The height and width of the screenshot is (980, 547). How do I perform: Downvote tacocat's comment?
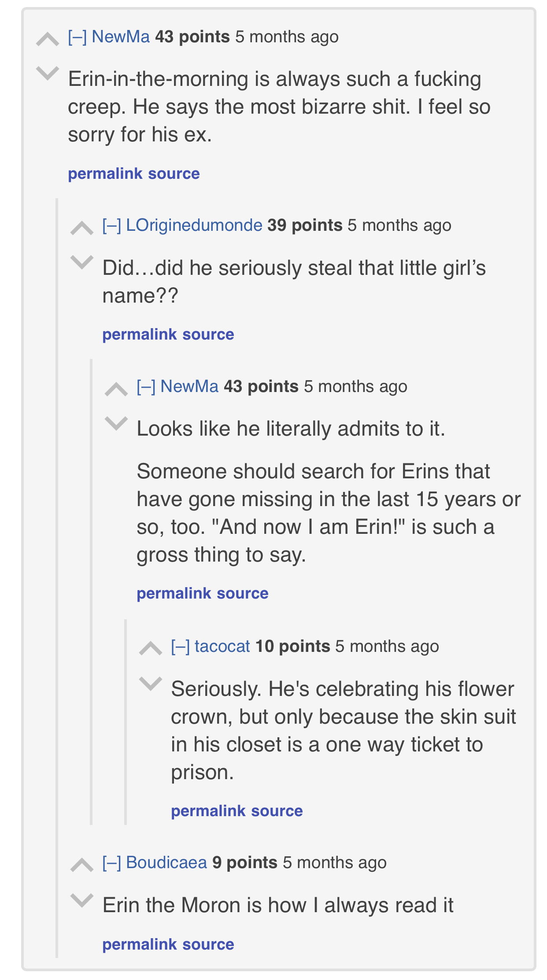tap(151, 683)
